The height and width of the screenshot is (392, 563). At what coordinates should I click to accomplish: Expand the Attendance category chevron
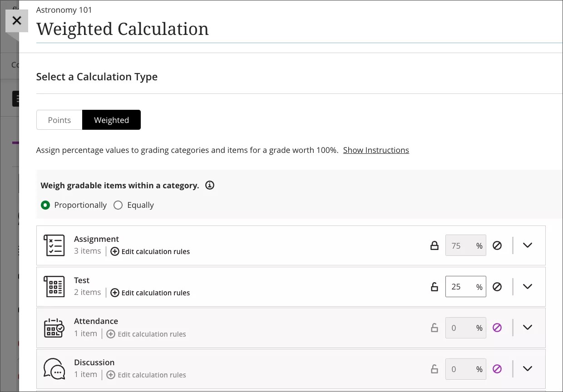click(x=527, y=328)
